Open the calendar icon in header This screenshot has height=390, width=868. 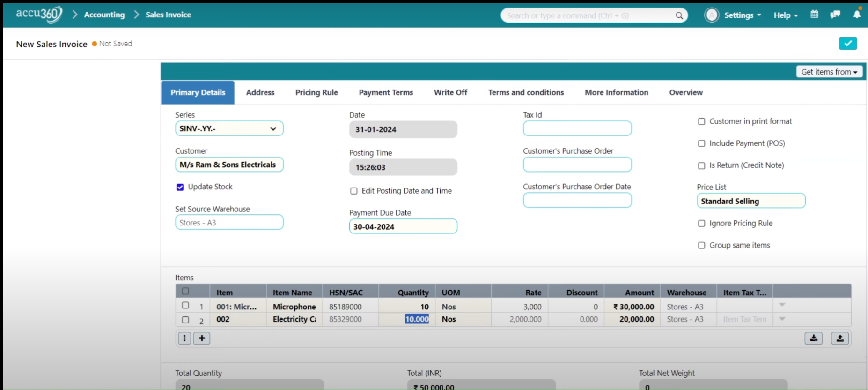pyautogui.click(x=815, y=15)
